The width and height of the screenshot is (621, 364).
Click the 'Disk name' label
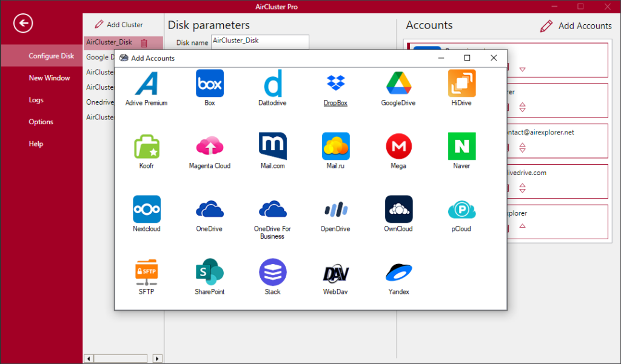[x=192, y=43]
